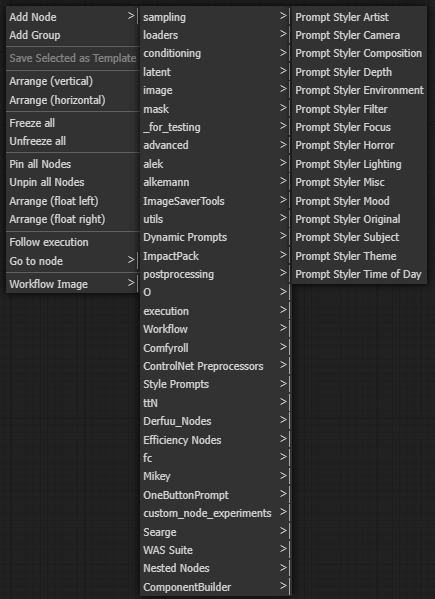Open the Efficiency Nodes category
The width and height of the screenshot is (435, 599).
tap(215, 440)
